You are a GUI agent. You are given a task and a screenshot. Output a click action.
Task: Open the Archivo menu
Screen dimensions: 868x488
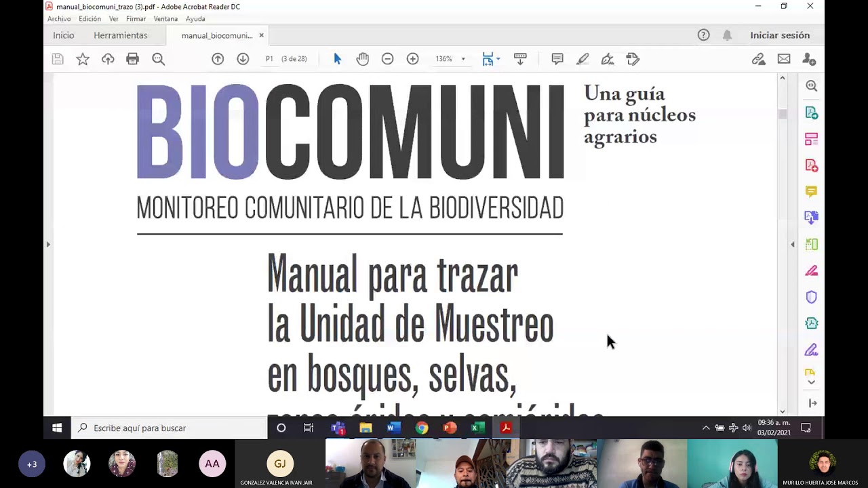pos(59,19)
